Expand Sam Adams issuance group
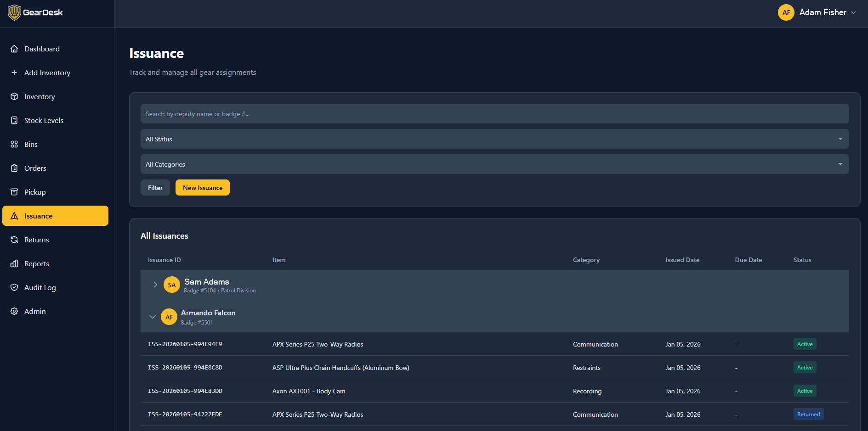This screenshot has width=868, height=431. 155,285
